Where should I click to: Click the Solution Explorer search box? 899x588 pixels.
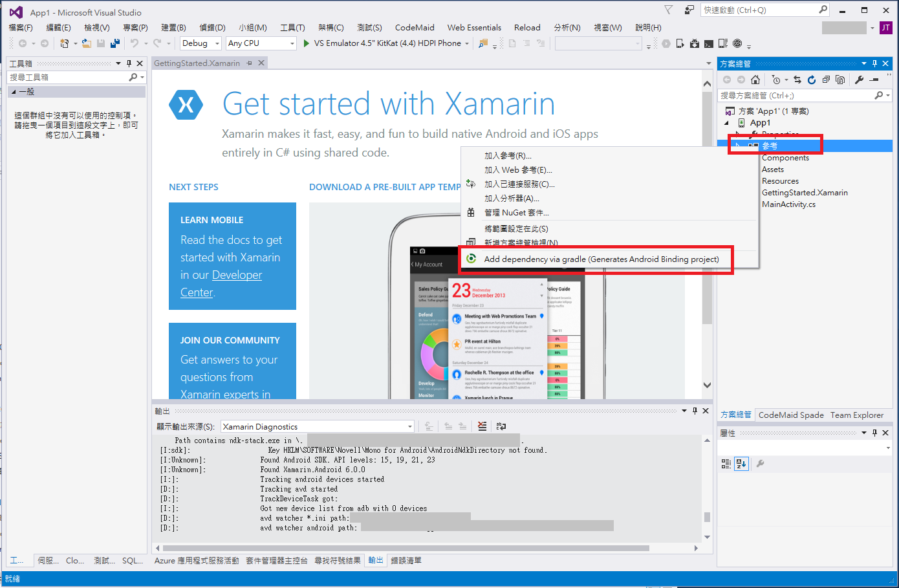point(805,95)
